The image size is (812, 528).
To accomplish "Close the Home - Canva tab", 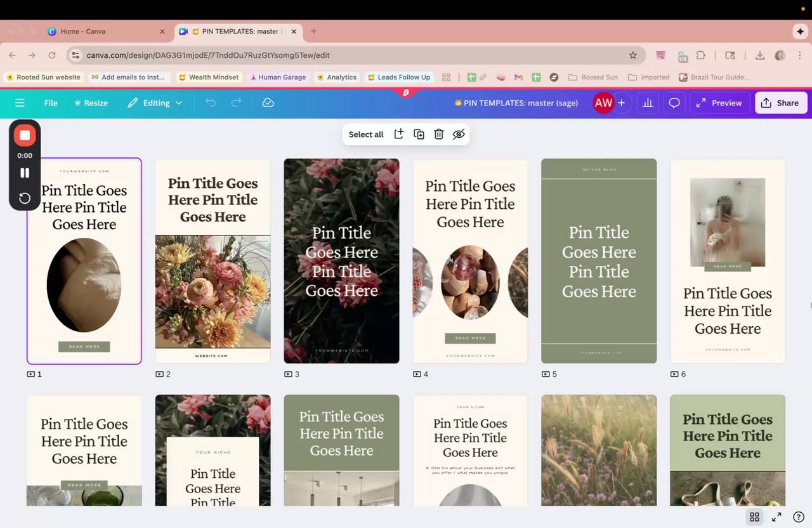I will coord(162,31).
